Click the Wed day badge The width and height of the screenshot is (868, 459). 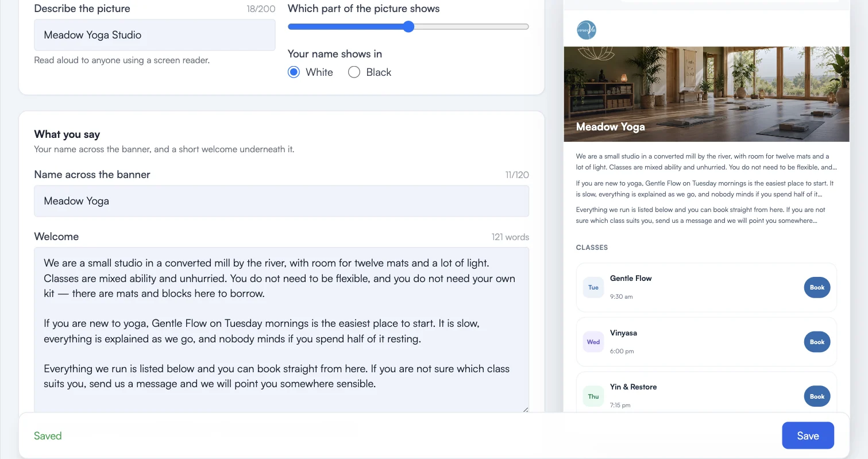pos(593,342)
